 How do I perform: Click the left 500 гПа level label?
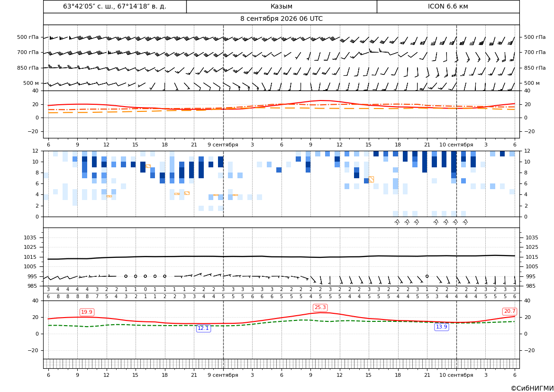27,37
